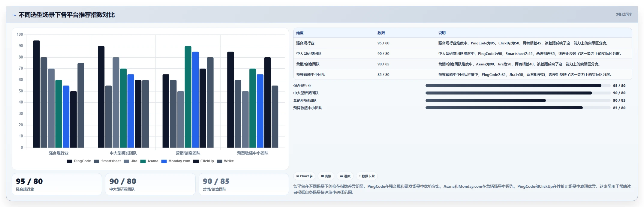Click the 中大型研发团队 progress bar
This screenshot has height=207, width=644.
tap(518, 93)
